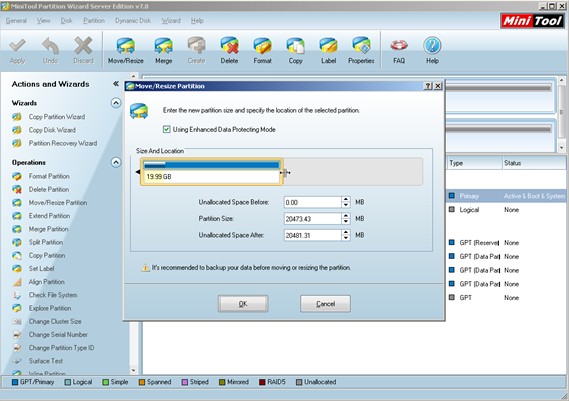
Task: Increase Unallocated Space After value
Action: tap(346, 232)
